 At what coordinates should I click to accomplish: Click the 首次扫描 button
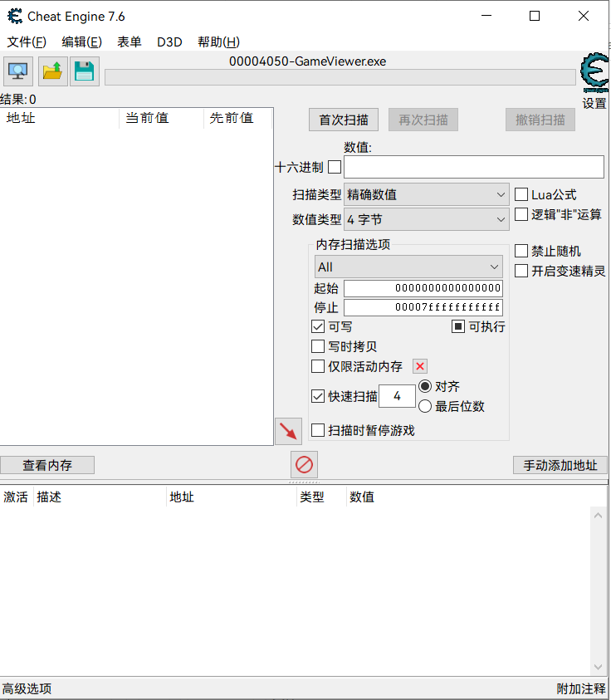point(344,120)
